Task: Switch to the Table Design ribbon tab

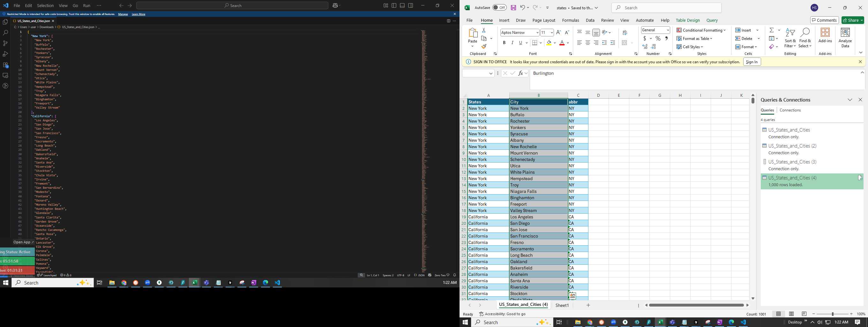Action: 688,20
